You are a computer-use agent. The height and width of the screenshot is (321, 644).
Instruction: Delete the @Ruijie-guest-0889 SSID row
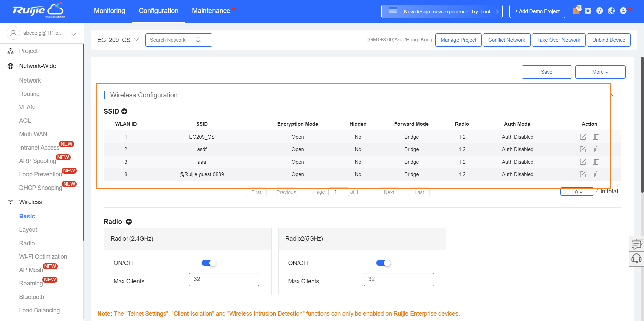coord(596,174)
